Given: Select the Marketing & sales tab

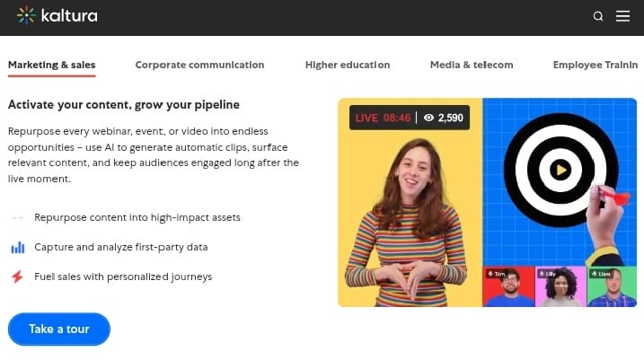Looking at the screenshot, I should point(52,65).
